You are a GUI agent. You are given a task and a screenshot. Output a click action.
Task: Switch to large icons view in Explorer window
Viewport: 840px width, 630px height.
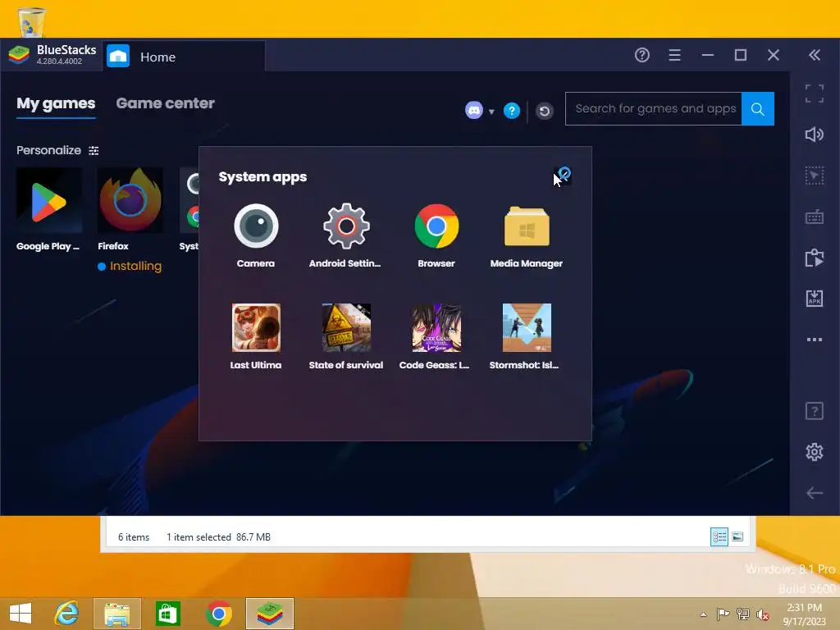737,536
